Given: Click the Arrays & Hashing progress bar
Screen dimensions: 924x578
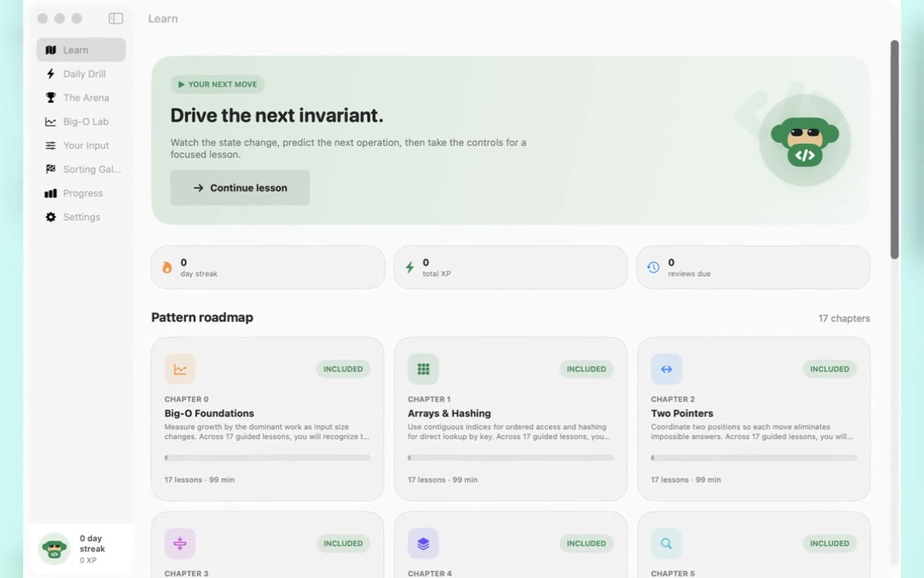Looking at the screenshot, I should pos(511,458).
